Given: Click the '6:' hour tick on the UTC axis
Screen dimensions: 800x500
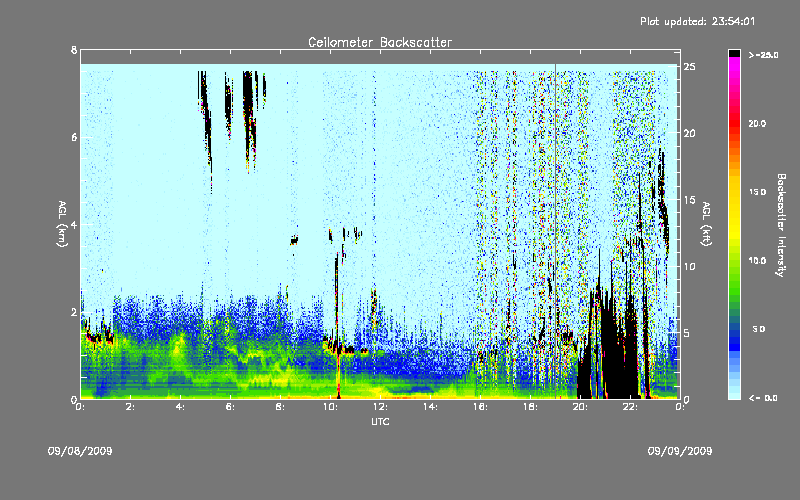Looking at the screenshot, I should [230, 407].
